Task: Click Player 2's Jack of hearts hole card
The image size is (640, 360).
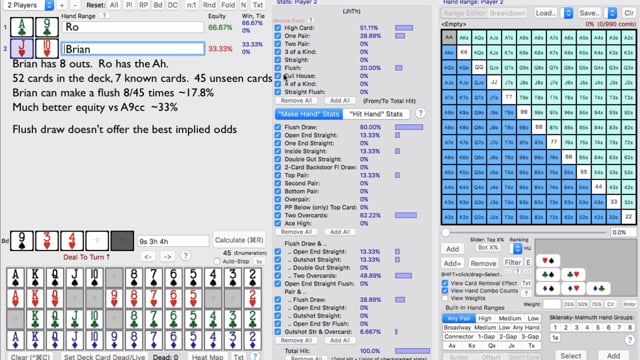Action: click(22, 49)
